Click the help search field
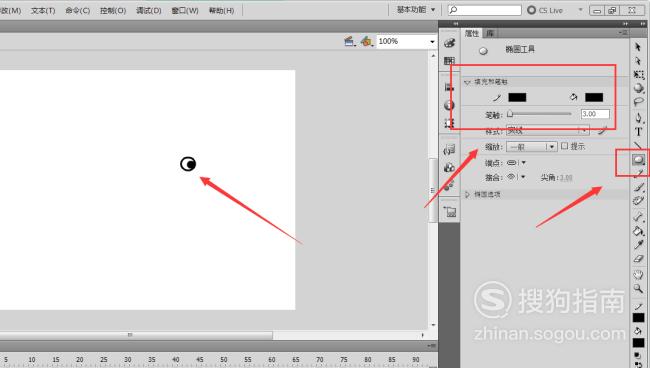Screen dimensions: 650x368 pyautogui.click(x=485, y=10)
